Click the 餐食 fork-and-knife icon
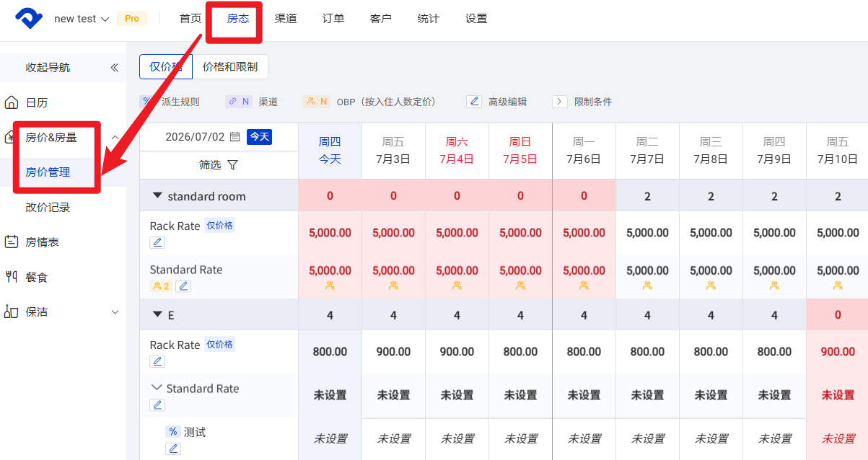868x460 pixels. tap(12, 277)
